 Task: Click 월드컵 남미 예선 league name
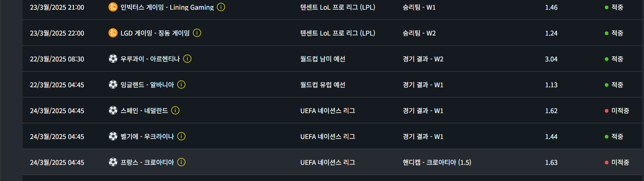pyautogui.click(x=322, y=59)
